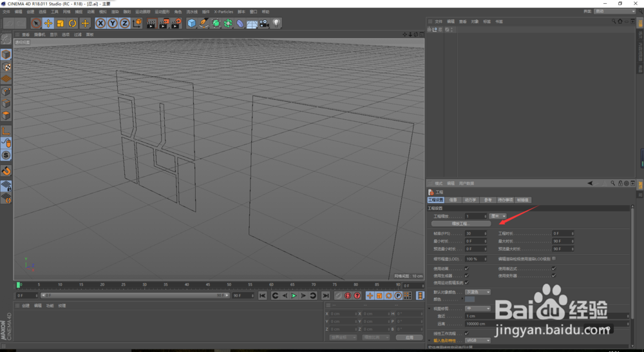644x352 pixels.
Task: Click the green timeline playhead marker
Action: coord(18,284)
